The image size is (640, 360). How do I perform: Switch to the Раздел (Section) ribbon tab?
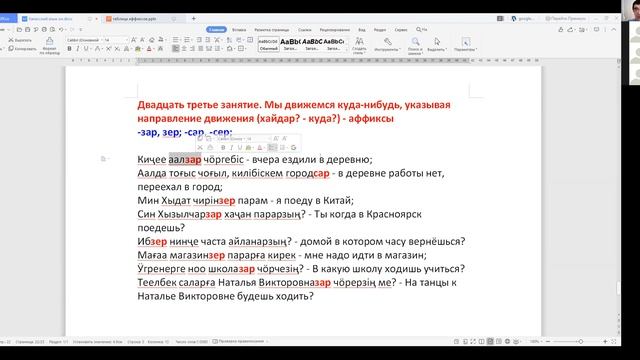click(380, 30)
